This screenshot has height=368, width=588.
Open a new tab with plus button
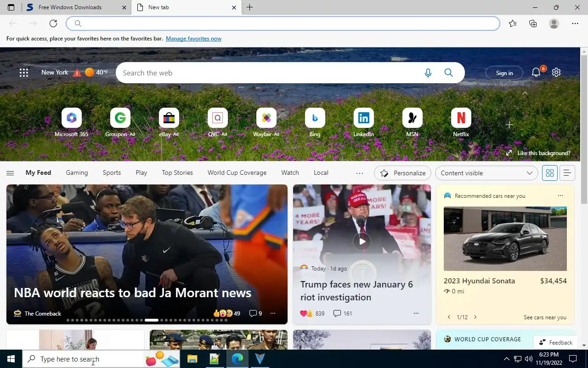click(x=249, y=7)
